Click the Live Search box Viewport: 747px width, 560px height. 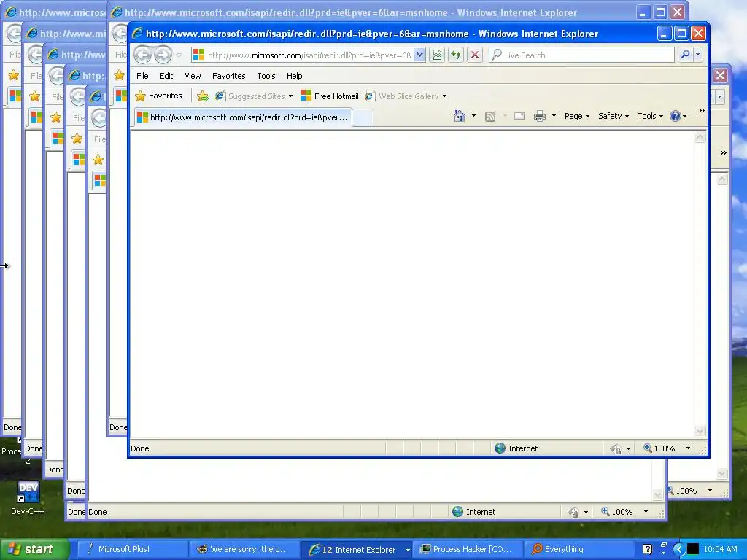click(581, 55)
